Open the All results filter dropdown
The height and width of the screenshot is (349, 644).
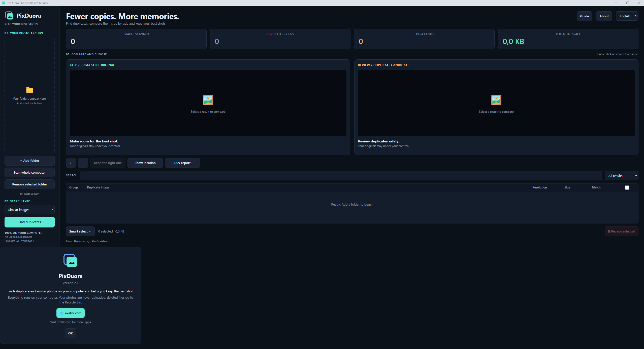click(x=622, y=176)
